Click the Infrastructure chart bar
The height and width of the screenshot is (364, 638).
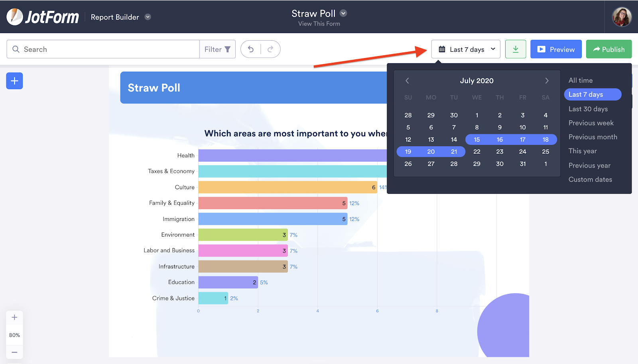tap(243, 266)
